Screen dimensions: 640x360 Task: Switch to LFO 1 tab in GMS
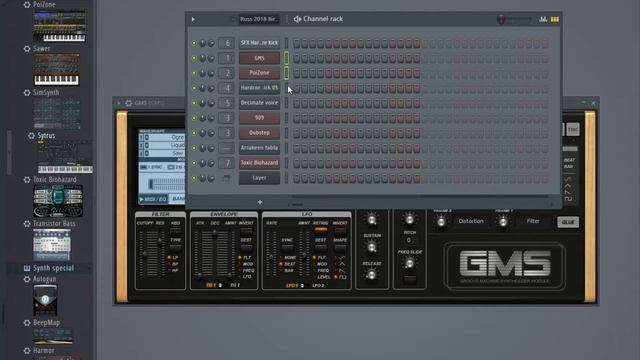[293, 286]
